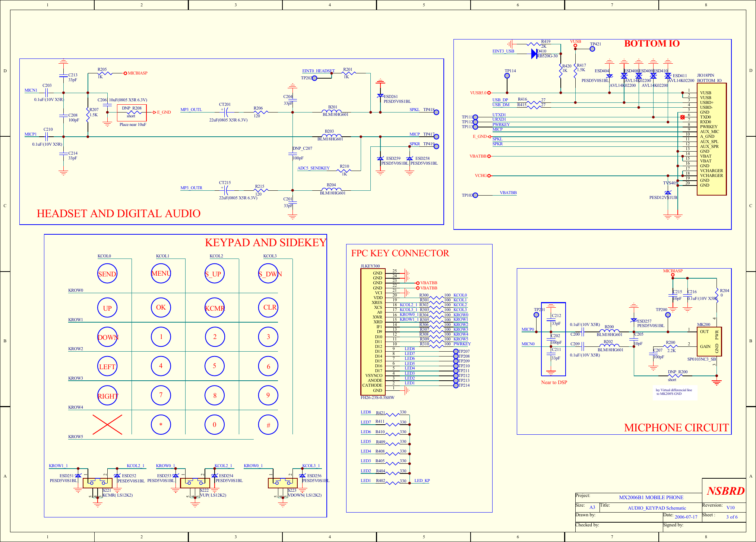Click the Project title MX2006B1 MOBILE PHONE field
The image size is (756, 542).
coord(651,497)
